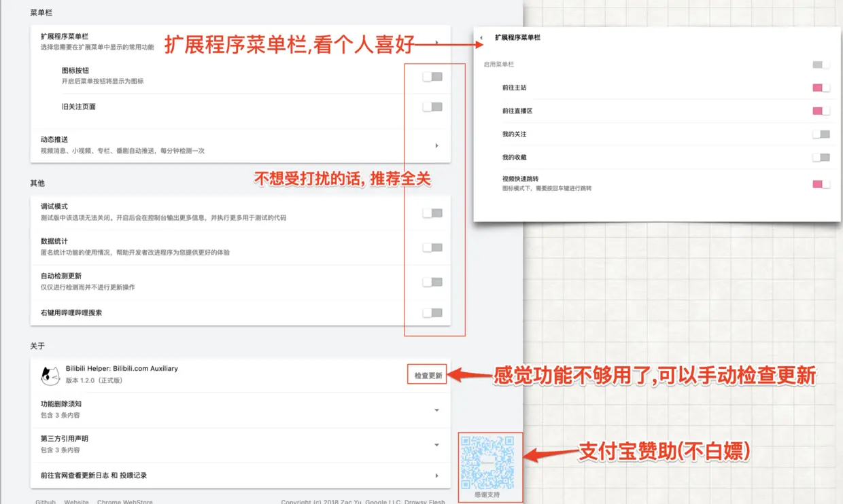Enable 右键用哔哩哔哩搜索 switch
This screenshot has height=504, width=843.
(432, 313)
